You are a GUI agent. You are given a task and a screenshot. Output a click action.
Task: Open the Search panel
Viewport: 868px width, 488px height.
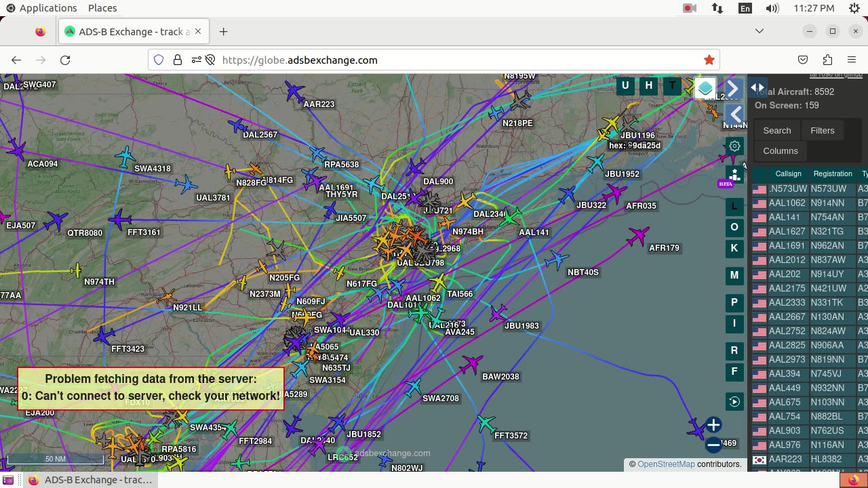[777, 130]
